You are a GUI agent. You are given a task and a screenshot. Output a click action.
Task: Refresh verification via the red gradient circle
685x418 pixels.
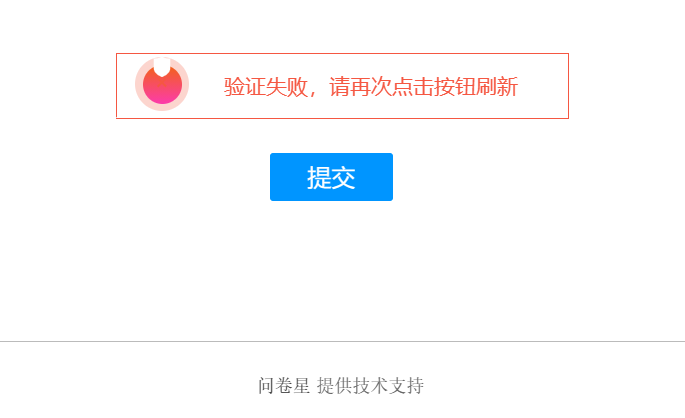point(162,86)
